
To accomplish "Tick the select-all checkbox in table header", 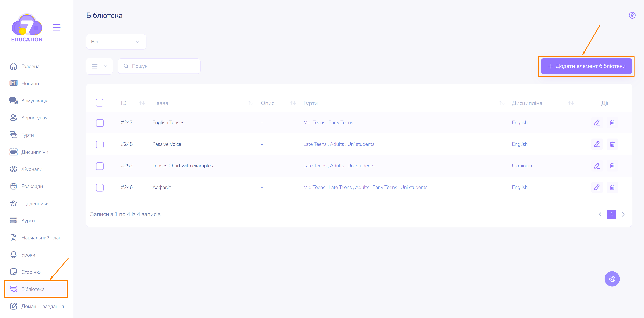I will 100,103.
